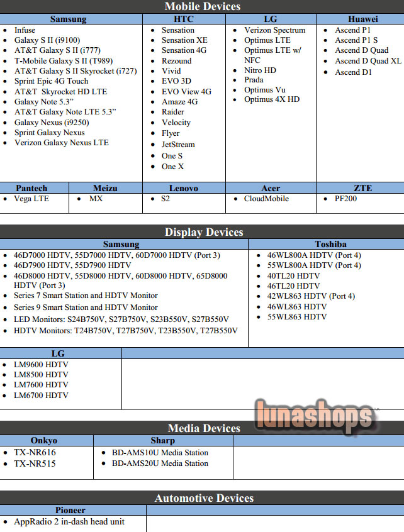Viewport: 404px width, 532px height.
Task: Click 'LED Monitors: S24B750V' line
Action: [x=121, y=319]
